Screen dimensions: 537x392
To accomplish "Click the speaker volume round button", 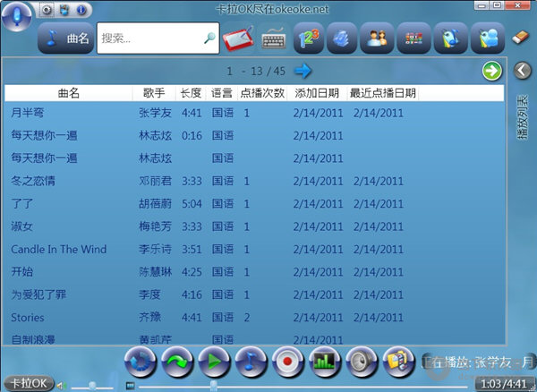I will coord(362,362).
